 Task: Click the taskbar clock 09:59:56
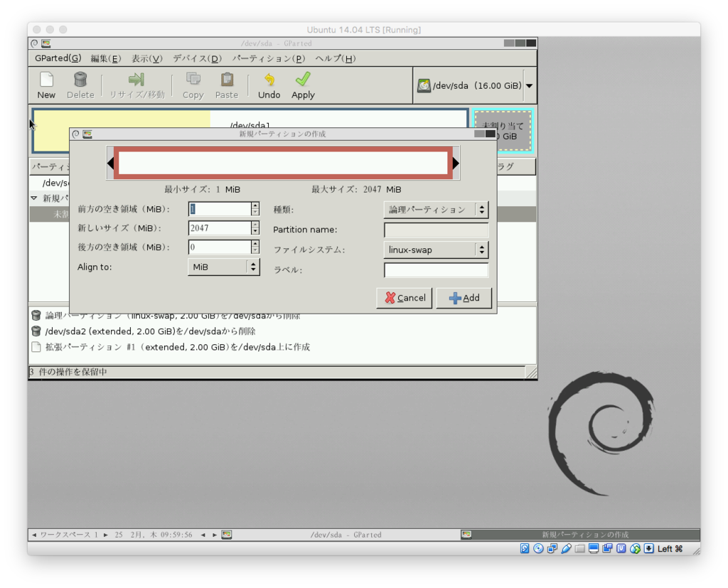(x=176, y=535)
